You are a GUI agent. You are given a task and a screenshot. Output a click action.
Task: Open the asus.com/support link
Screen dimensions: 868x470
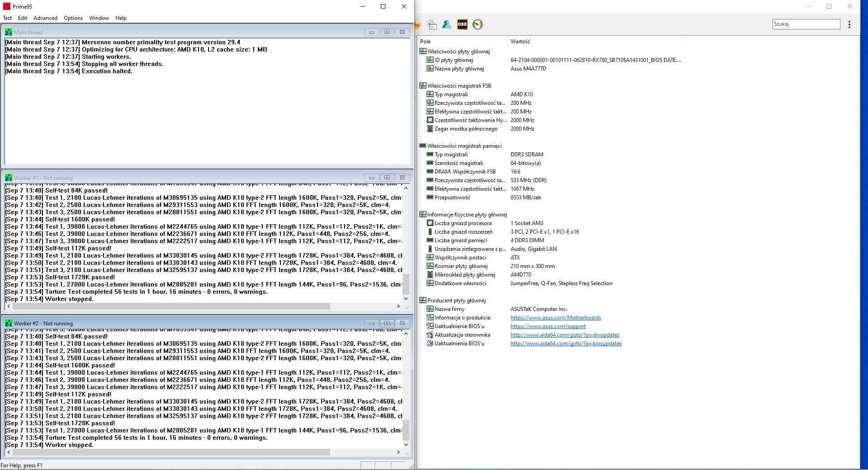coord(548,326)
